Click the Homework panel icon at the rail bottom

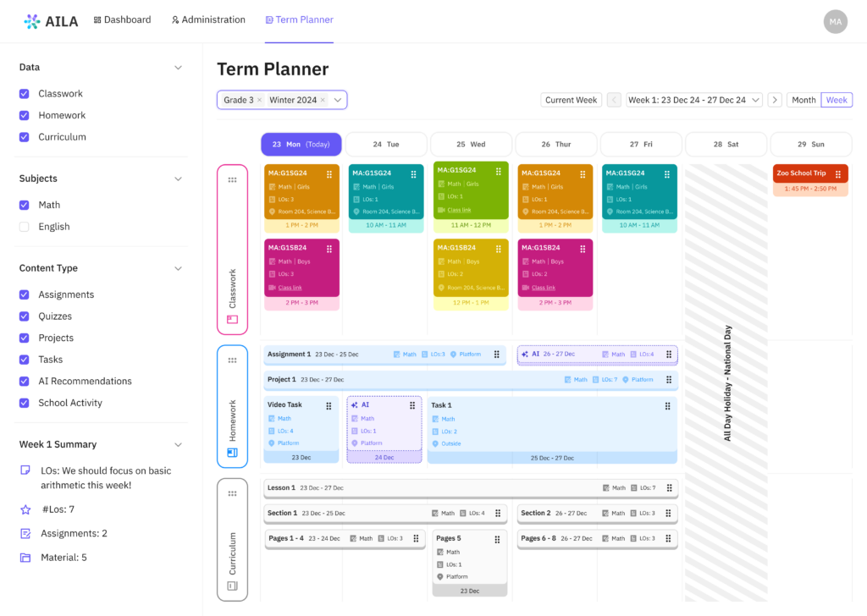coord(232,453)
